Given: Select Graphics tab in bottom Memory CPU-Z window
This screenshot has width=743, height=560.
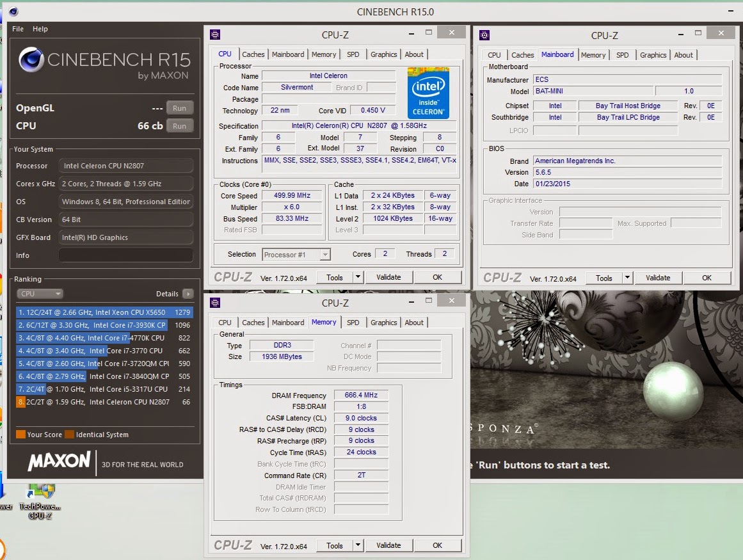Looking at the screenshot, I should click(384, 323).
